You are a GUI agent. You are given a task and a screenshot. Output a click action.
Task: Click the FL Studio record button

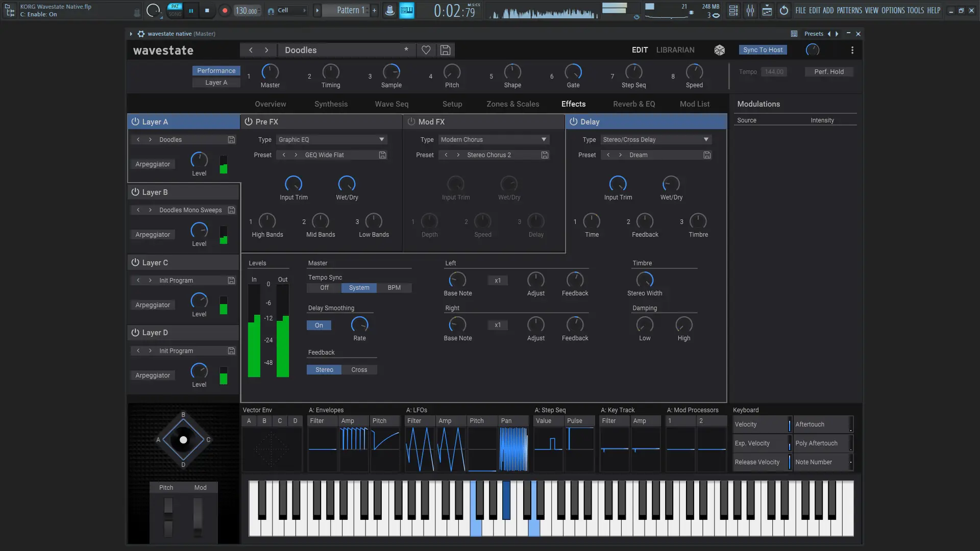[x=225, y=11]
